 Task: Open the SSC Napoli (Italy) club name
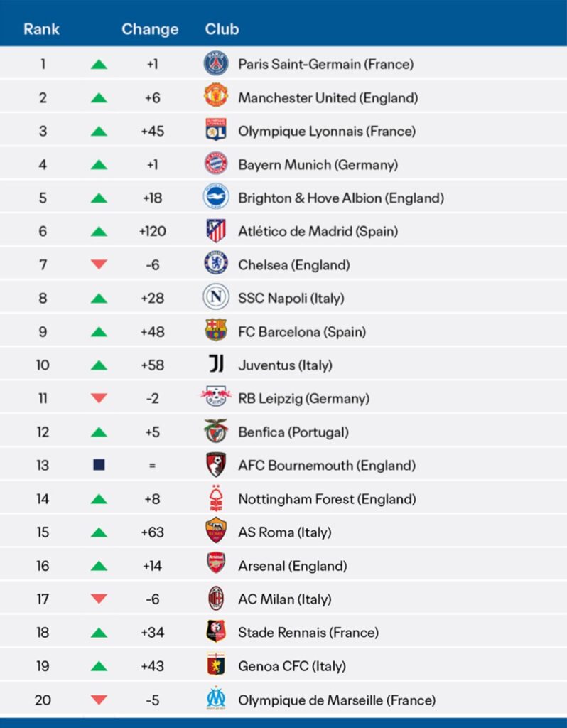291,298
